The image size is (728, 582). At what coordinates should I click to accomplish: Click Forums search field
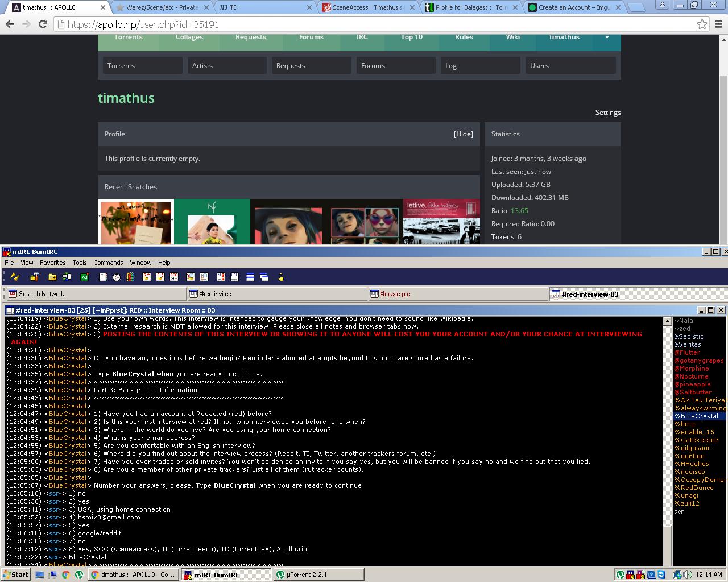pos(396,66)
